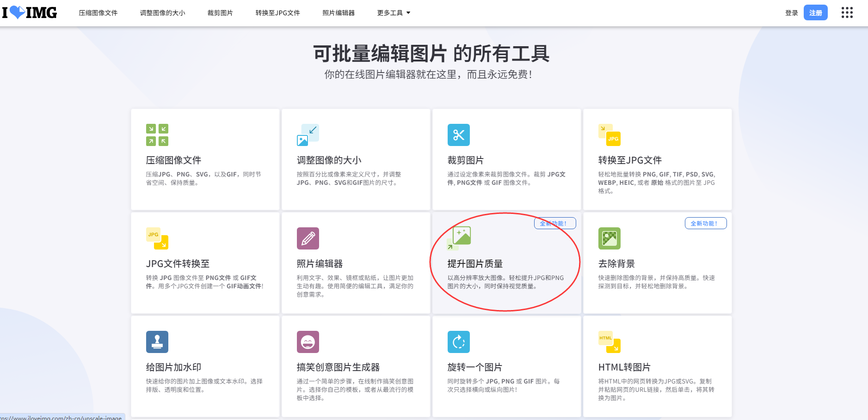Image resolution: width=868 pixels, height=420 pixels.
Task: Open the meme generator smiley icon
Action: 308,341
